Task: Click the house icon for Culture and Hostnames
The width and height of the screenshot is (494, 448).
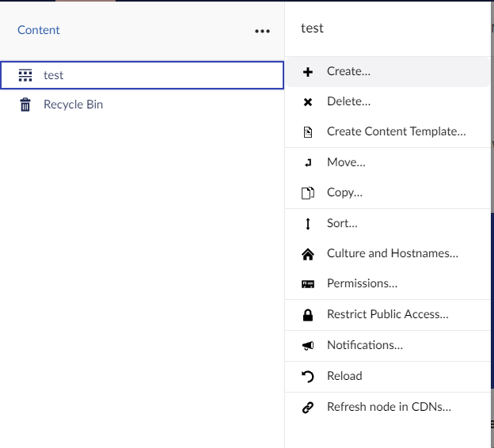Action: [308, 254]
